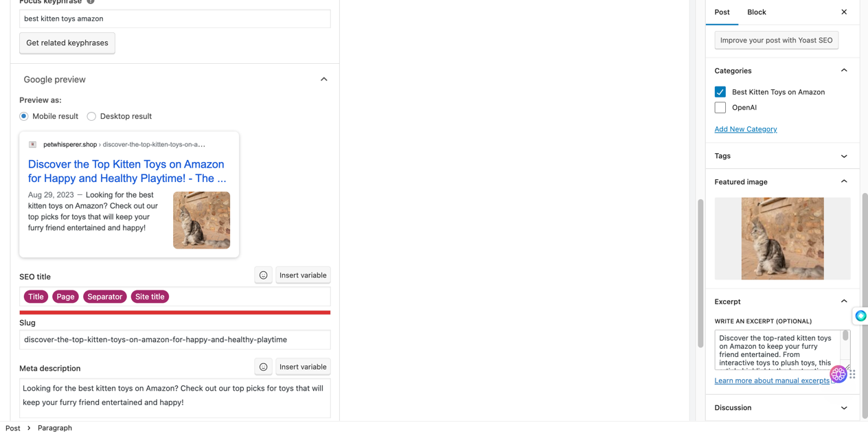868x434 pixels.
Task: Click the focus keyphrase help icon
Action: tap(91, 1)
